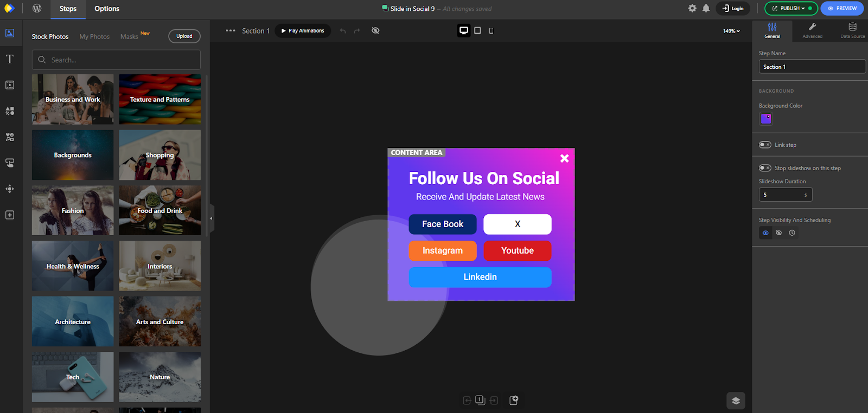Open the Text tool in left sidebar
The image size is (868, 413).
(x=10, y=59)
